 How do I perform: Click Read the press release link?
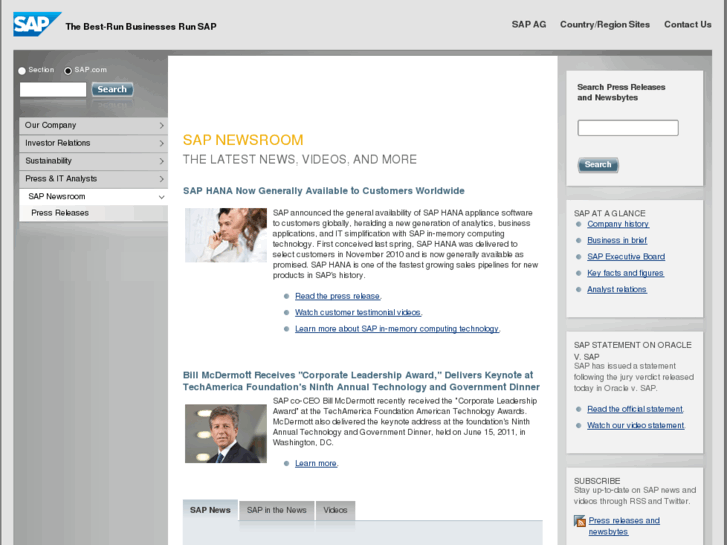[x=338, y=296]
